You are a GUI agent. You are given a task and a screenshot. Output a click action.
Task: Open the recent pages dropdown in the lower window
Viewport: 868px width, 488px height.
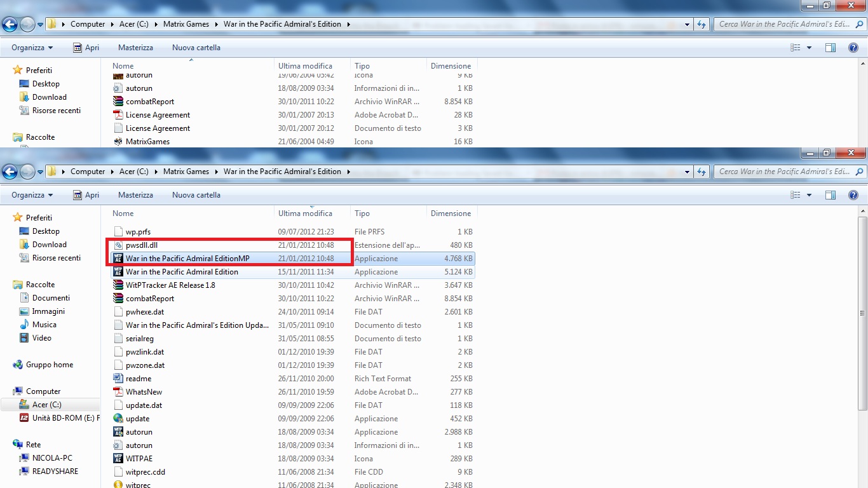click(x=41, y=172)
